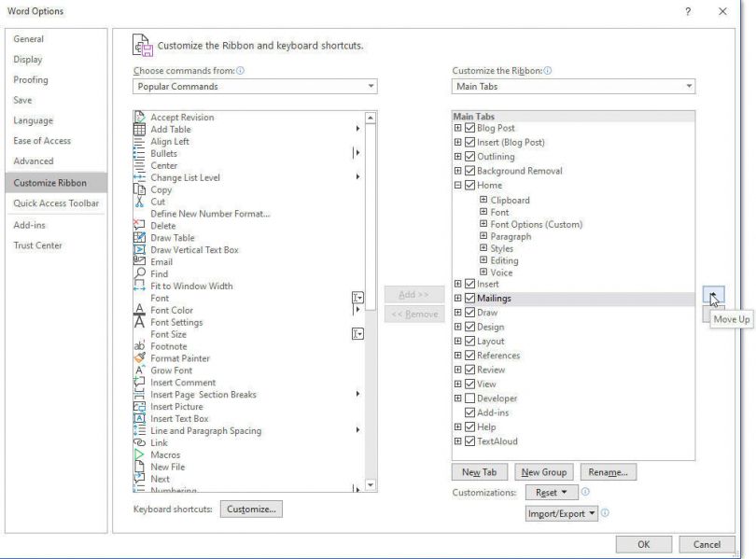This screenshot has width=756, height=559.
Task: Select the Font Color swatch command
Action: point(138,310)
